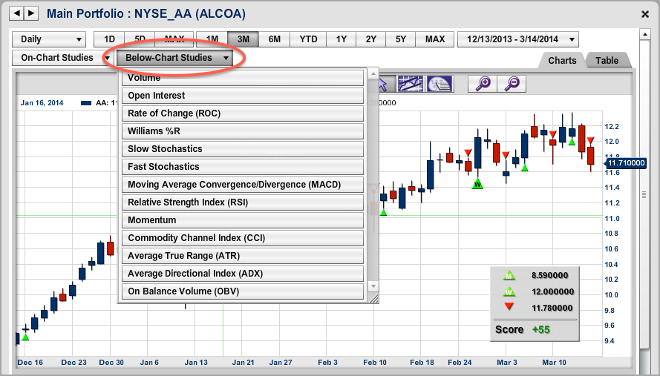
Task: Click the Feb 18 axis date label
Action: (x=422, y=363)
